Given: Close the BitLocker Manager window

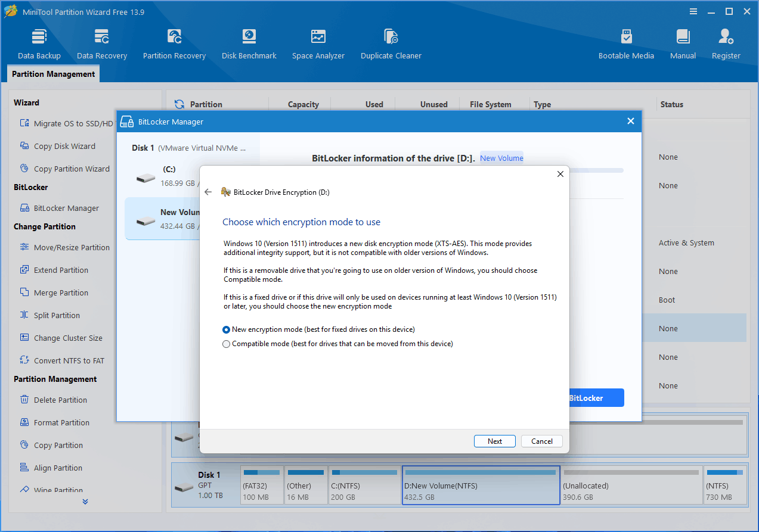Looking at the screenshot, I should 630,122.
